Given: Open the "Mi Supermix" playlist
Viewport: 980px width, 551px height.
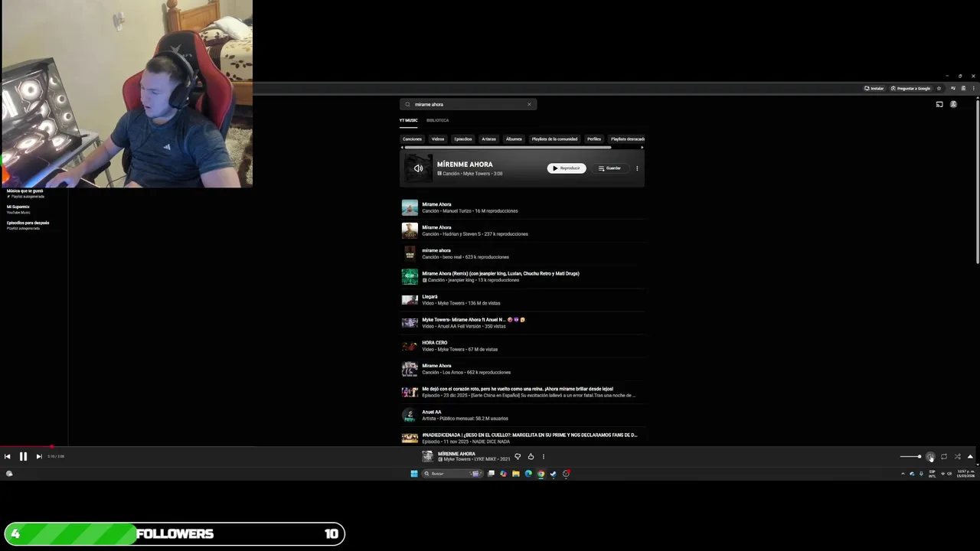Looking at the screenshot, I should pos(18,209).
